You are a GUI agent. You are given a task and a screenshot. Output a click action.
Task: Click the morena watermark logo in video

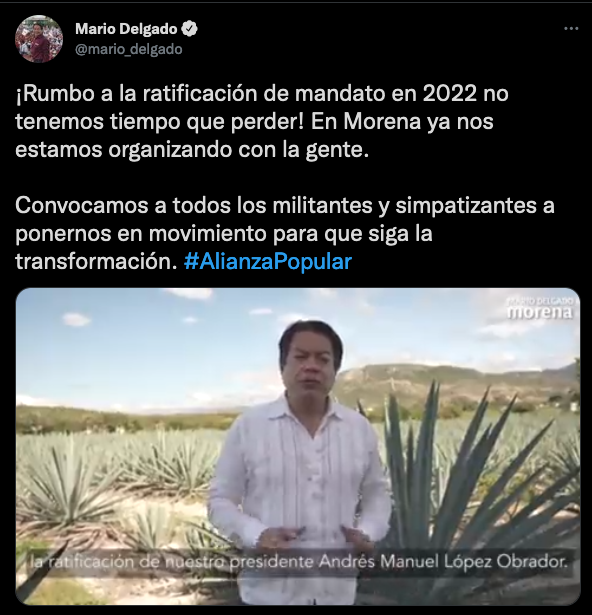[x=540, y=313]
